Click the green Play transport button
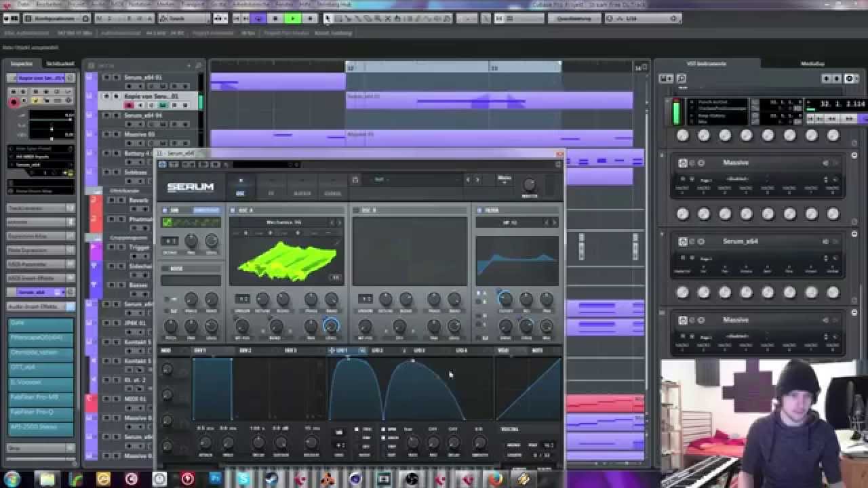868x488 pixels. [292, 19]
